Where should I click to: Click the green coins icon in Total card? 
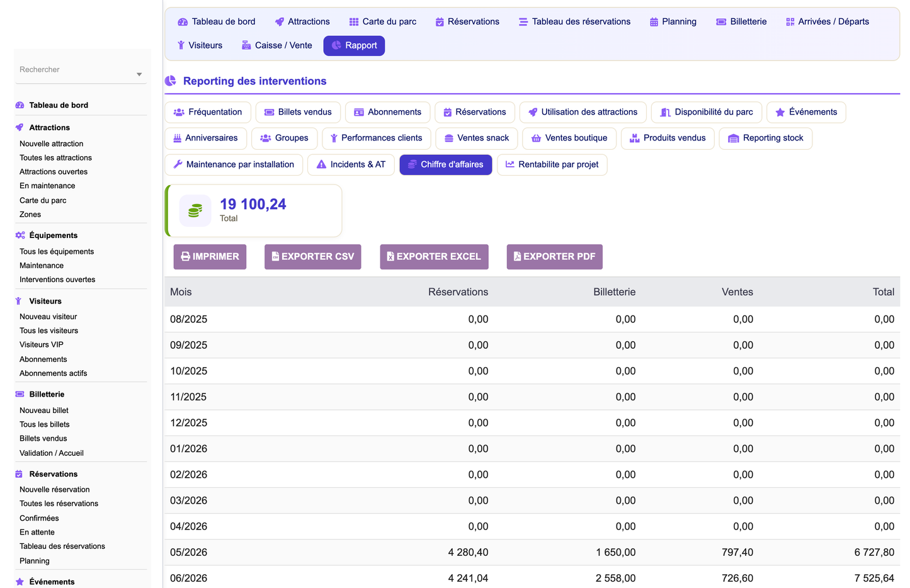(x=195, y=210)
